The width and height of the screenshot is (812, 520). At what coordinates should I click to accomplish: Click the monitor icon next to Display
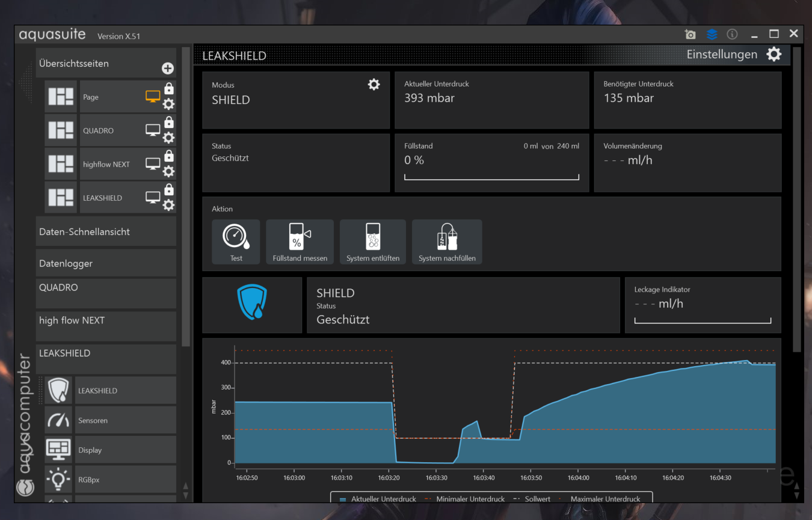(x=58, y=450)
